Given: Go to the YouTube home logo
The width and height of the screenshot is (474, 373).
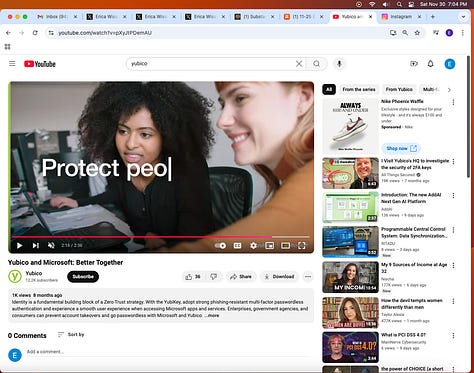Looking at the screenshot, I should pos(40,64).
